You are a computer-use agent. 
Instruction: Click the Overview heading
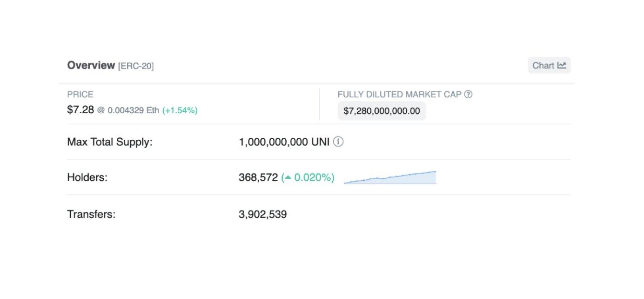tap(91, 65)
